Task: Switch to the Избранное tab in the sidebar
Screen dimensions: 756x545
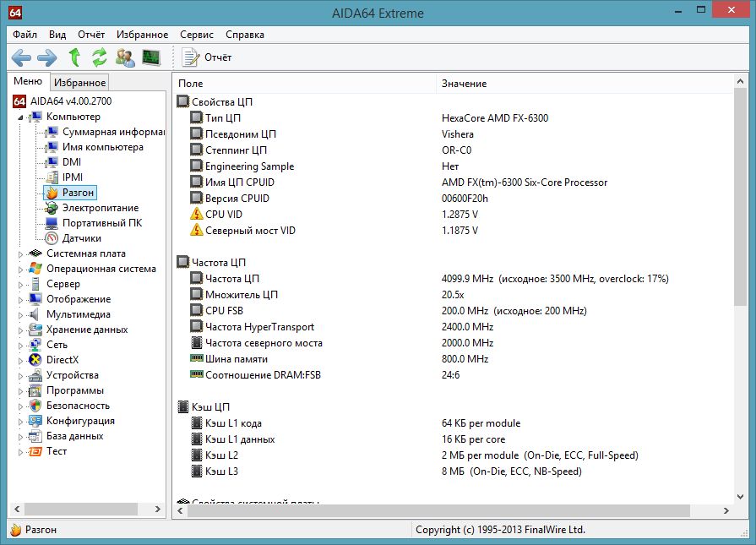Action: (x=79, y=83)
